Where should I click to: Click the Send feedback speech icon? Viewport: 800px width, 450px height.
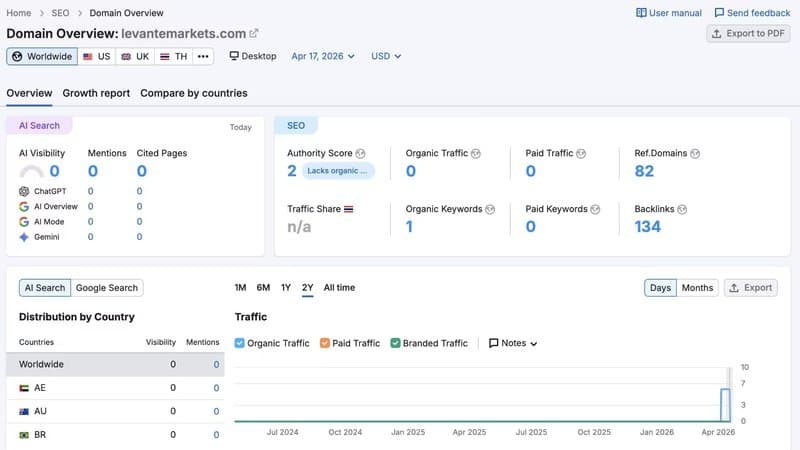coord(719,13)
